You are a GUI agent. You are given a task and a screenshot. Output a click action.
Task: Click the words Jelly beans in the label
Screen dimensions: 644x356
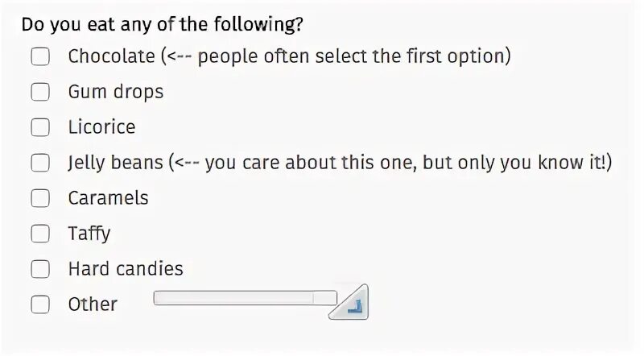[115, 163]
